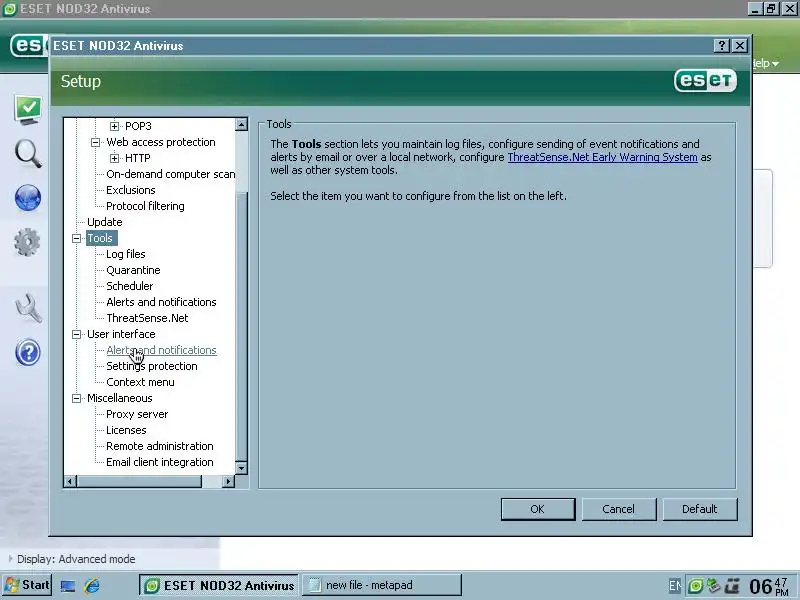Viewport: 800px width, 600px height.
Task: Select Log files under Tools
Action: (x=126, y=254)
